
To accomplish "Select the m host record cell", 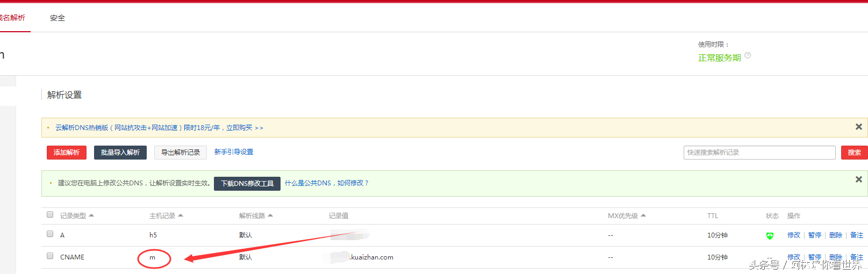I will coord(153,257).
